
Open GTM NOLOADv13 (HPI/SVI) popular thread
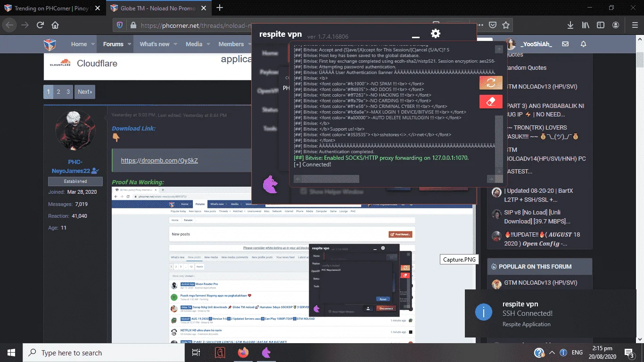540,283
